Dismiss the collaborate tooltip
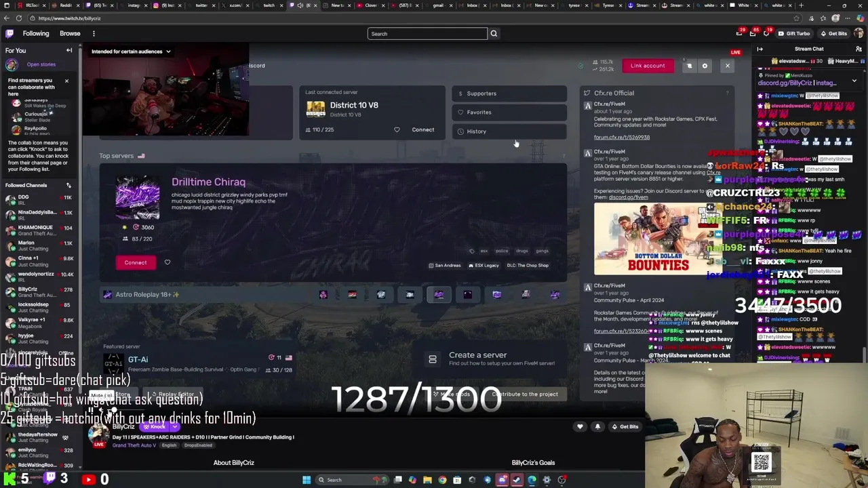 66,81
